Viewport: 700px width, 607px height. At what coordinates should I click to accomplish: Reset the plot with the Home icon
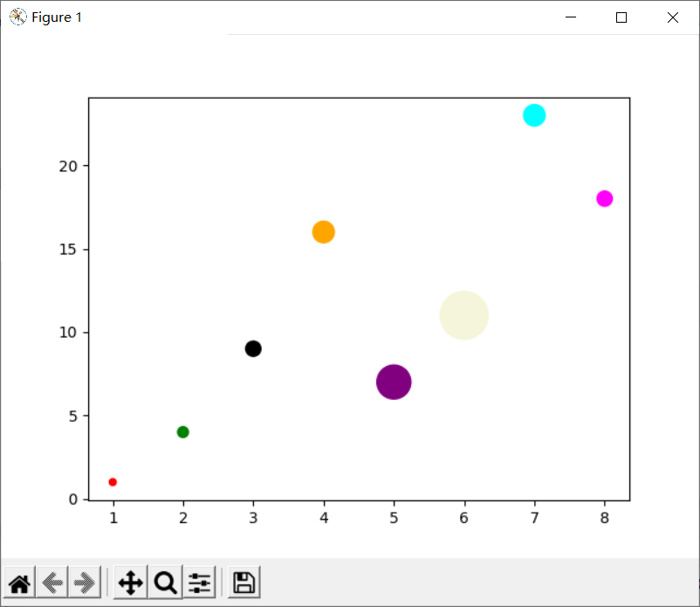pos(20,583)
